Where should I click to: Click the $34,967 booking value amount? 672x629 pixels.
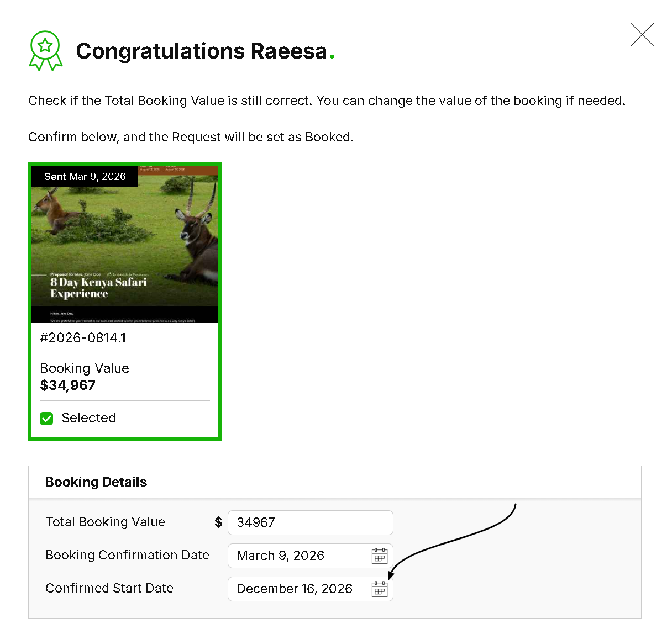click(x=67, y=385)
